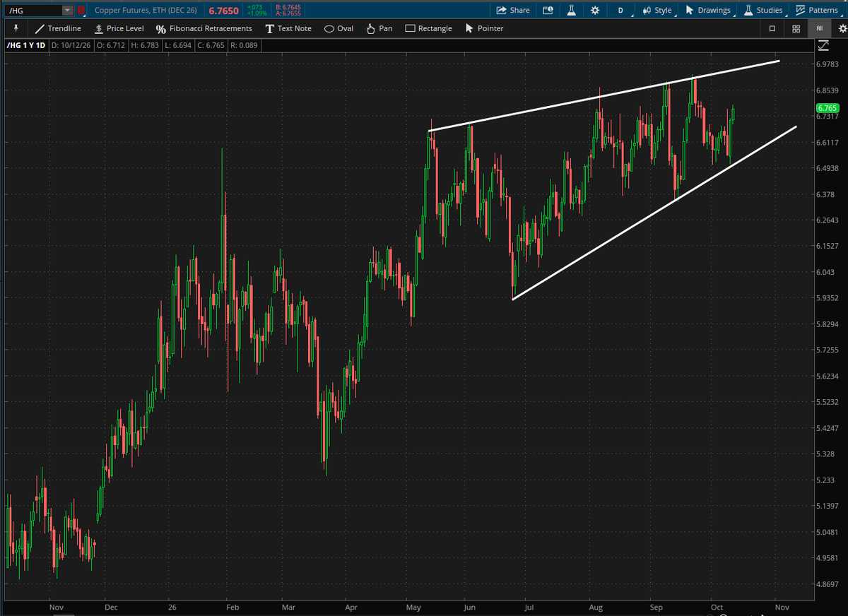
Task: Toggle the drawing toolbar pin
Action: 17,28
